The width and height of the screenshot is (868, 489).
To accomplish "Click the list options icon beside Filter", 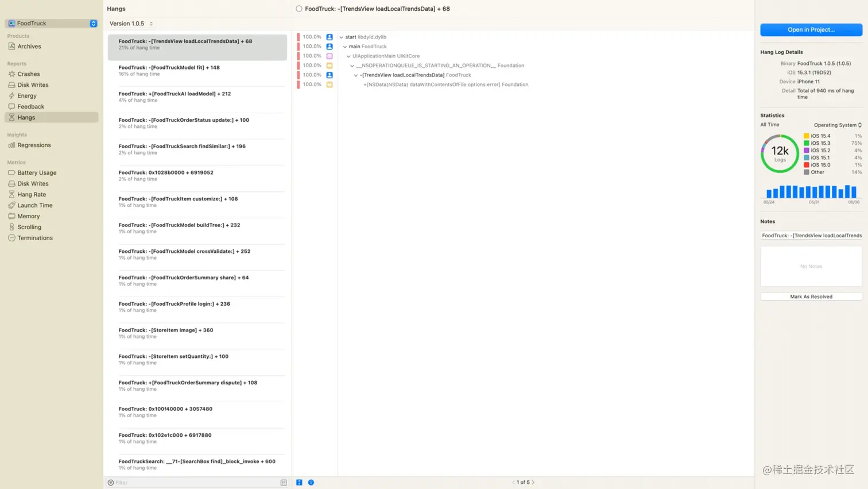I will tap(284, 483).
